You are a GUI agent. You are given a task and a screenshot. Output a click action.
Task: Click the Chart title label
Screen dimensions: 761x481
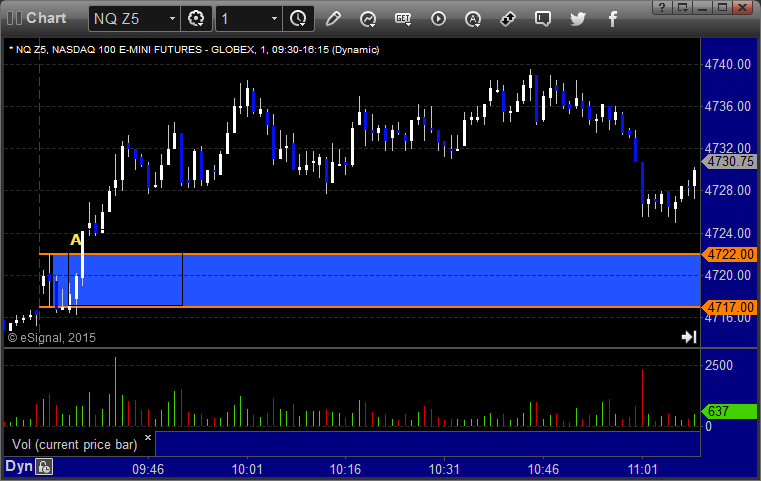46,18
